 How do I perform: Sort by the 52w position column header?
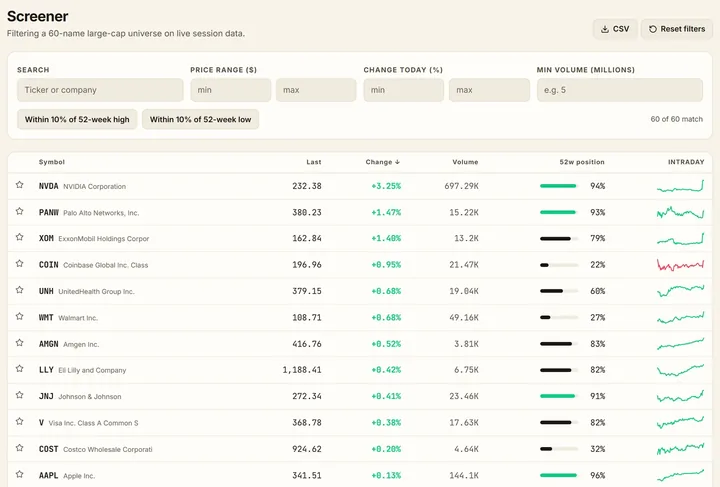pos(582,162)
